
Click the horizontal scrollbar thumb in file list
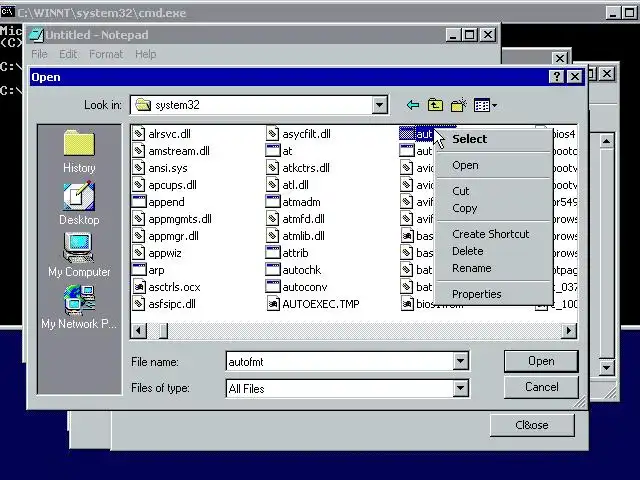163,331
